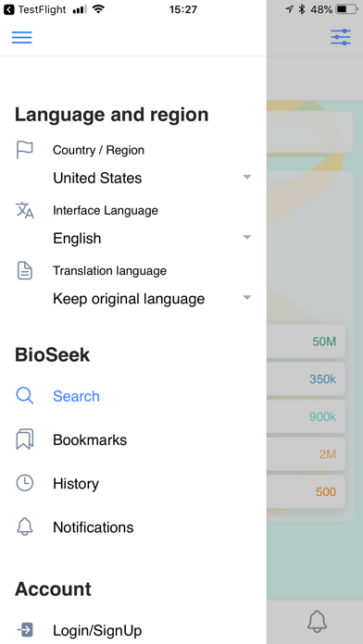The height and width of the screenshot is (644, 363).
Task: Click the Login/SignUp arrow icon
Action: click(25, 629)
